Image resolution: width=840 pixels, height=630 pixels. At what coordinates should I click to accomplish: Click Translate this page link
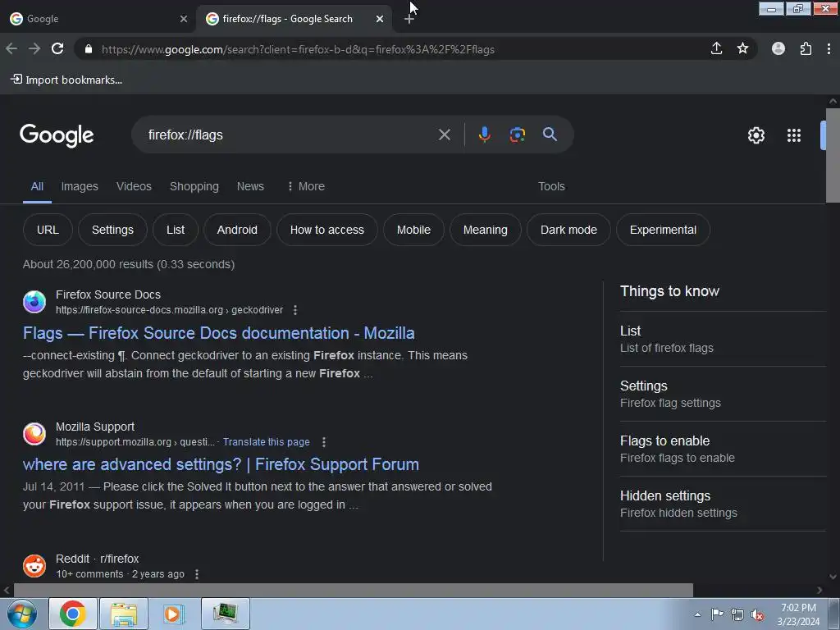click(267, 442)
